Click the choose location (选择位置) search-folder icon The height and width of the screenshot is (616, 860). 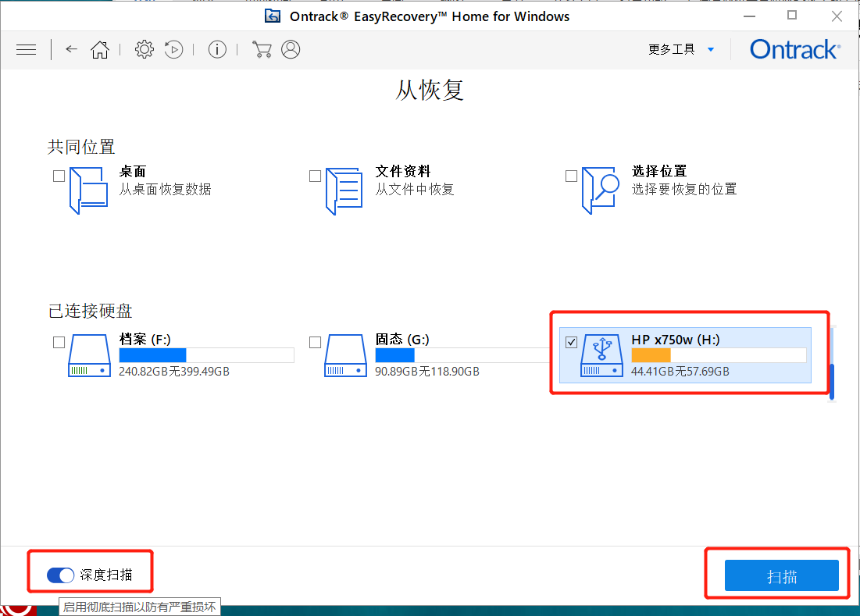point(601,190)
